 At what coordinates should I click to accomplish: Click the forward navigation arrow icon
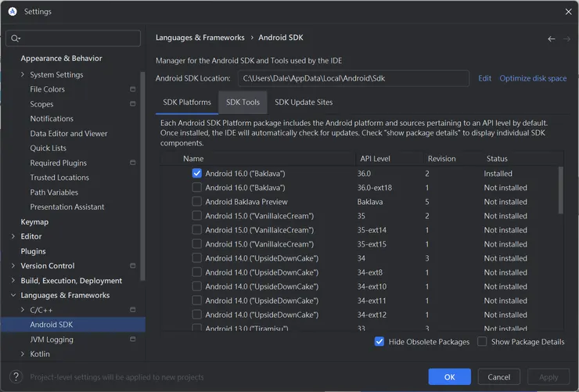566,38
